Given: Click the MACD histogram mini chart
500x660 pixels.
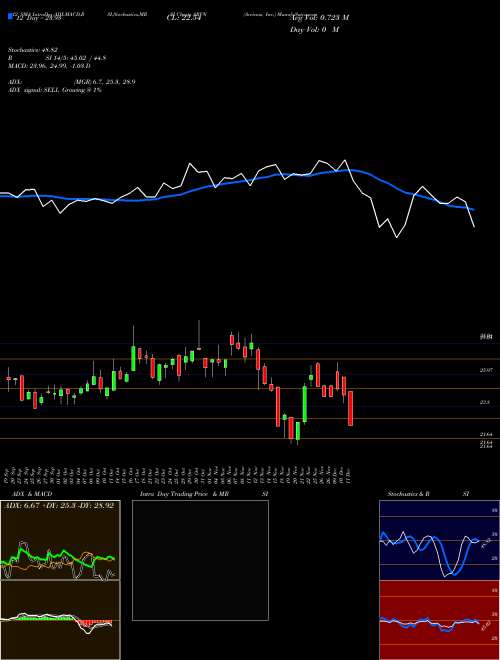Looking at the screenshot, I should [60, 620].
